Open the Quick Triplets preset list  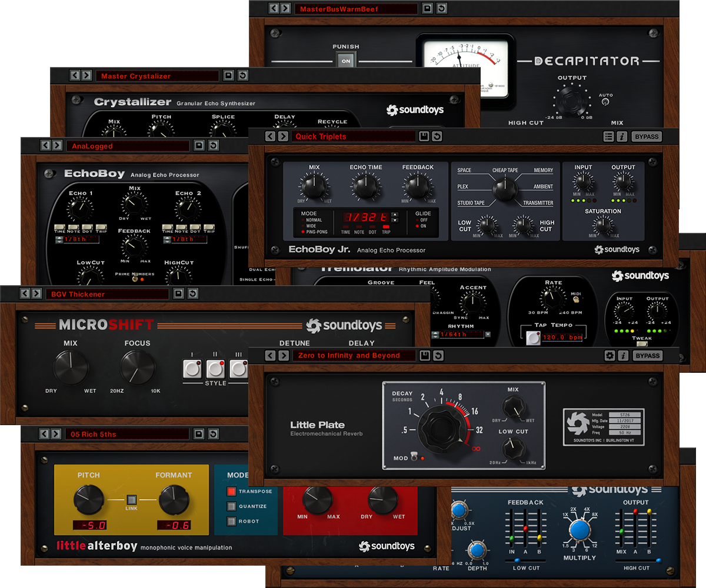(x=354, y=136)
